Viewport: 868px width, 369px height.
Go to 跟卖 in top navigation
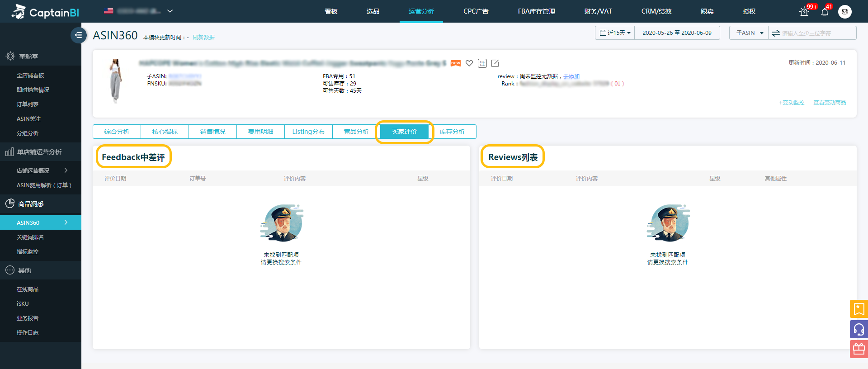(707, 11)
